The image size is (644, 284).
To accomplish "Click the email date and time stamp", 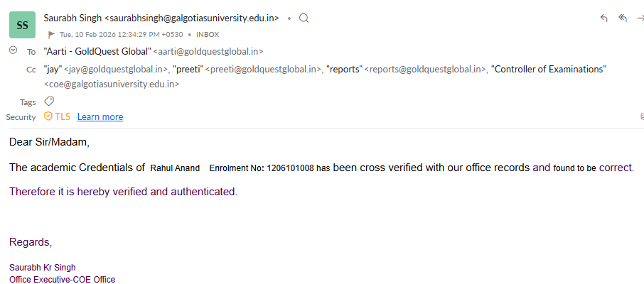I will point(123,34).
